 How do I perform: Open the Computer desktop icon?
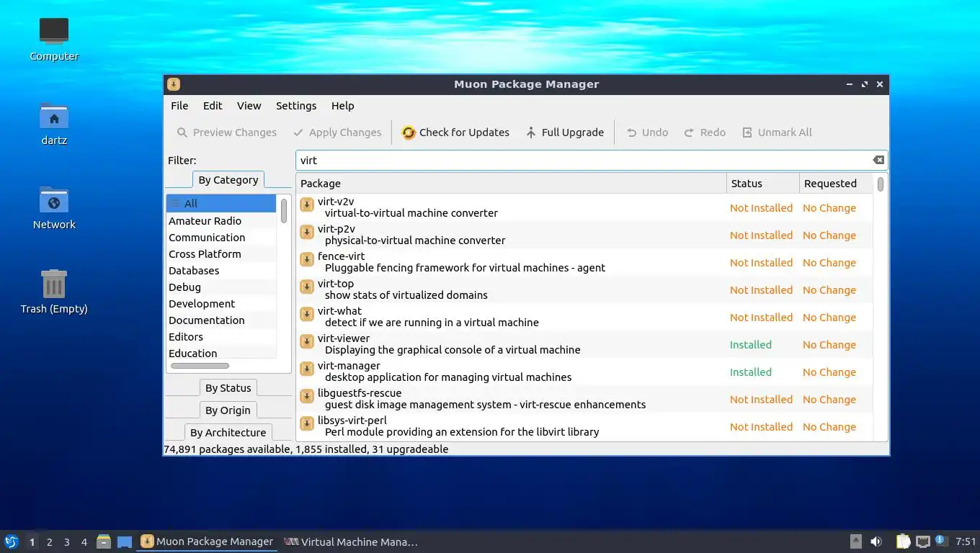[54, 38]
